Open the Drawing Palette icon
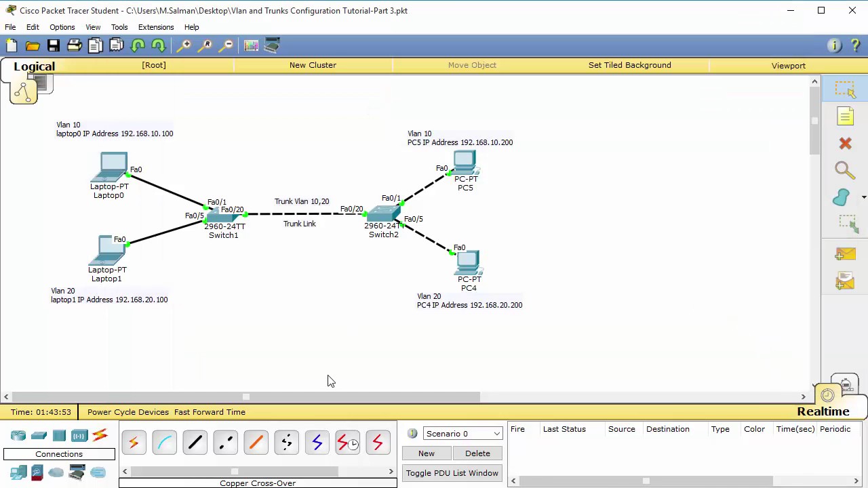Viewport: 868px width, 488px height. click(251, 45)
